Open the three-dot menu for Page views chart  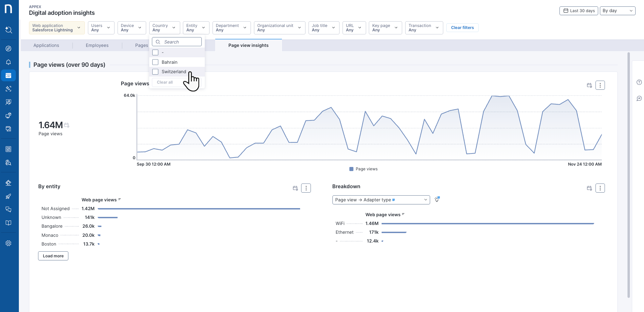pos(600,85)
